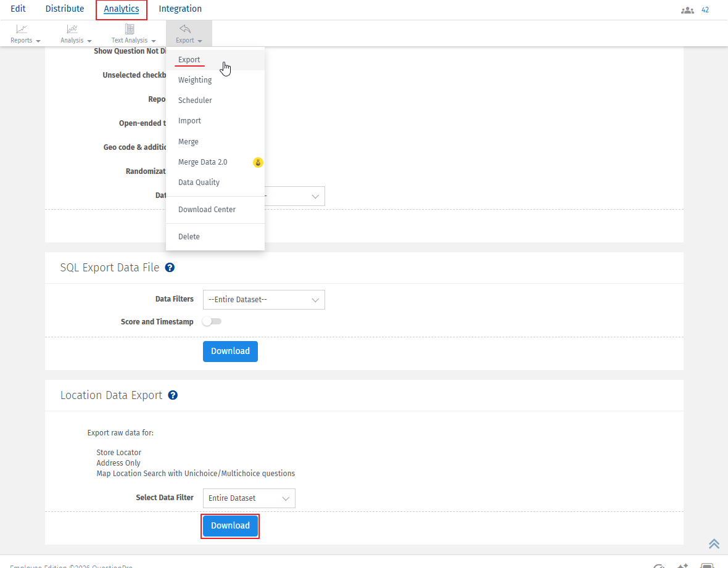Switch to the Edit tab
The image size is (728, 568).
(x=18, y=9)
